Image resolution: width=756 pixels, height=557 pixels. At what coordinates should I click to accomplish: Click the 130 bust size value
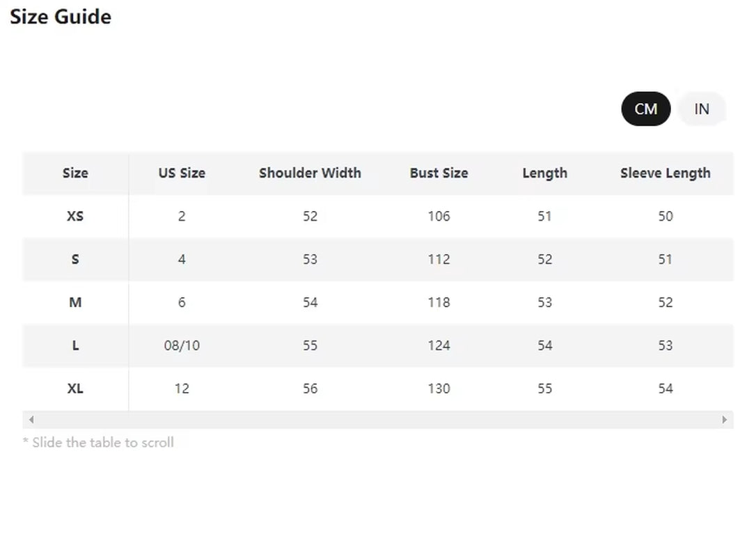coord(439,389)
